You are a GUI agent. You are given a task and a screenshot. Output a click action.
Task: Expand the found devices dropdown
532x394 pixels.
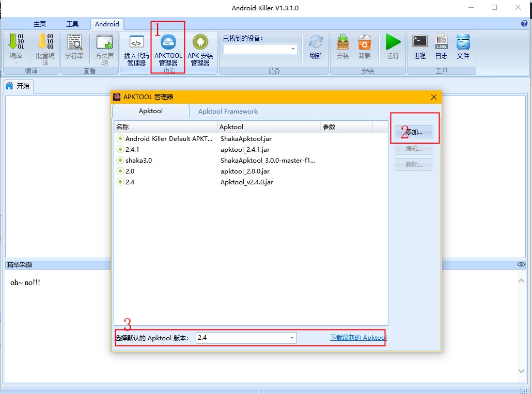293,49
